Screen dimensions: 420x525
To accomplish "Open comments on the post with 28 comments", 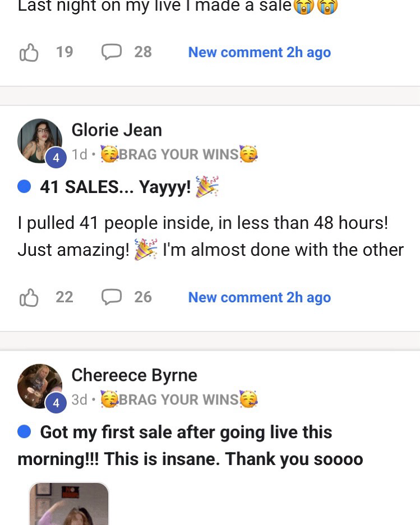I will tap(112, 52).
